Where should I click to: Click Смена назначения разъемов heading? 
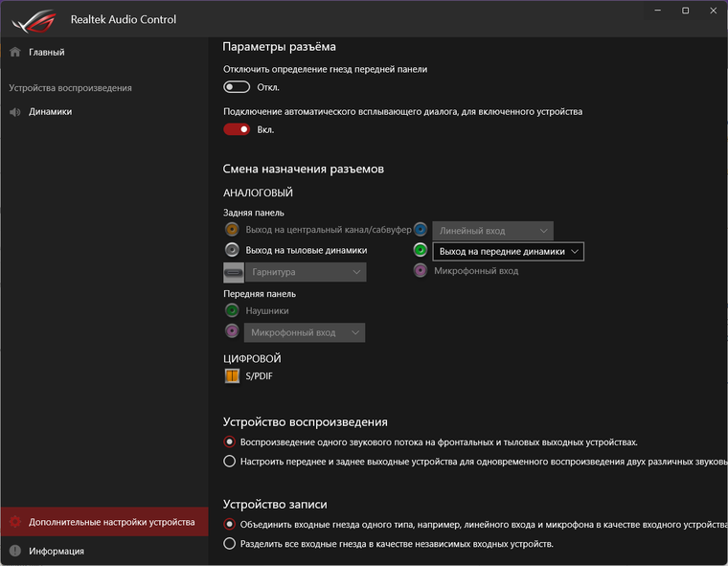[304, 169]
